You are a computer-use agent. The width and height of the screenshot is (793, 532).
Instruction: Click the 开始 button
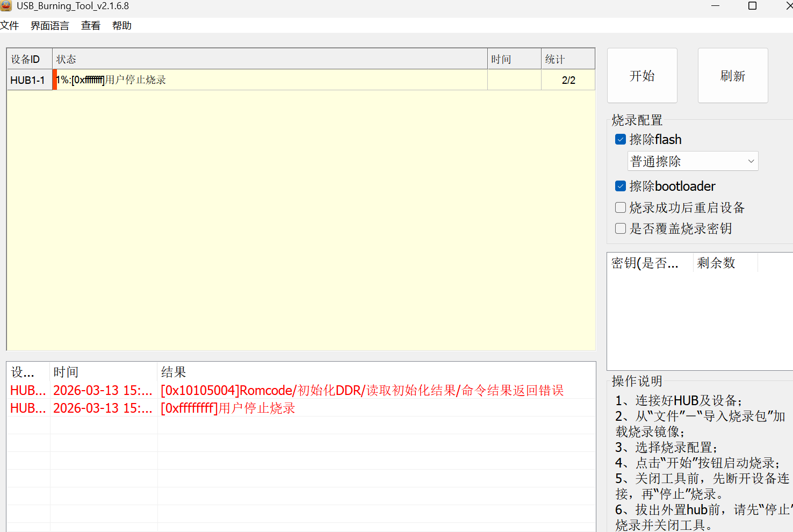click(642, 76)
